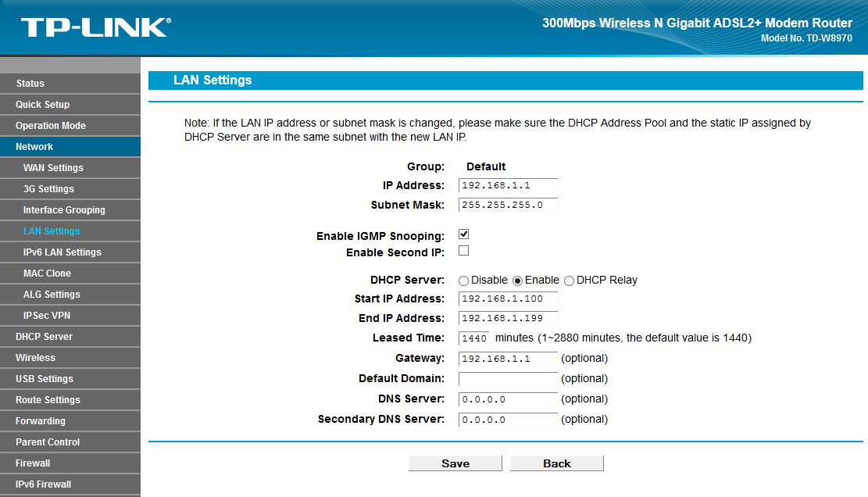Select LAN Settings submenu item
The width and height of the screenshot is (868, 497).
coord(70,231)
